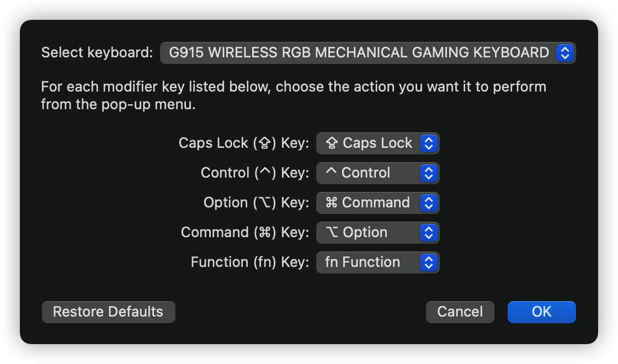Open the Caps Lock Key action popup menu

(369, 143)
